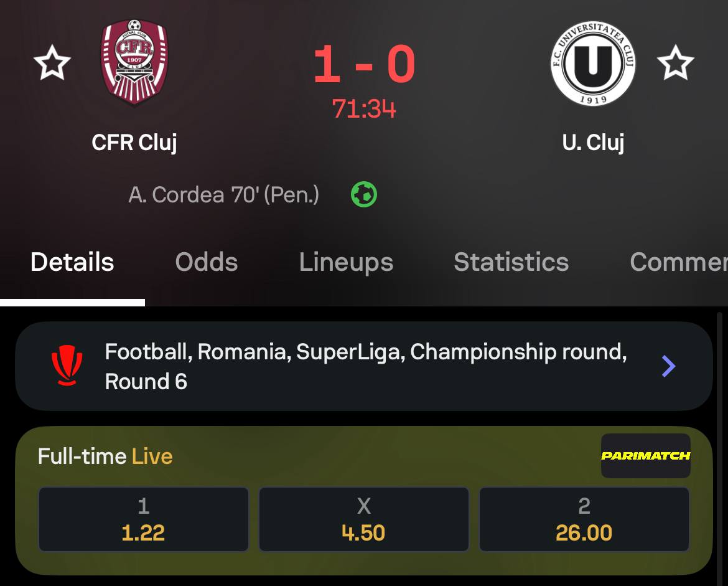Favorite U. Cluj with the star
Screen dimensions: 728x586
675,64
